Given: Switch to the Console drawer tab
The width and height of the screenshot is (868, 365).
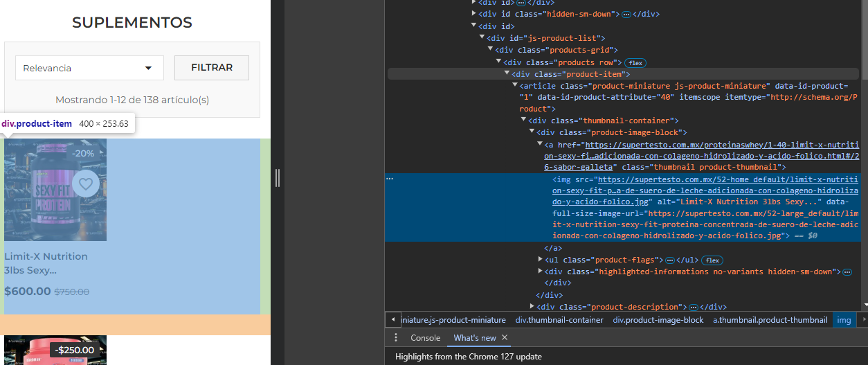Looking at the screenshot, I should (x=426, y=338).
